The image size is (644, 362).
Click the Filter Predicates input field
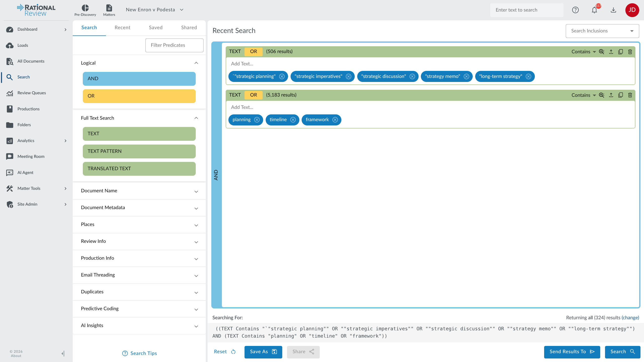click(174, 45)
